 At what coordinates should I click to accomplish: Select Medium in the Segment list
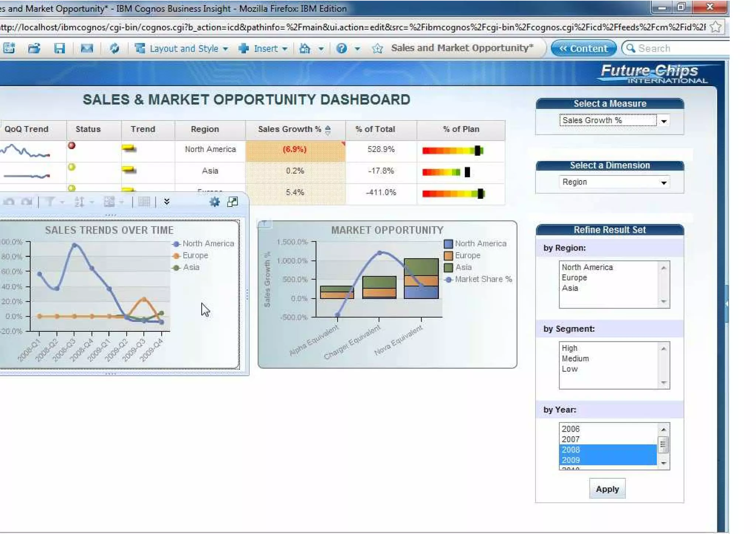(x=575, y=358)
